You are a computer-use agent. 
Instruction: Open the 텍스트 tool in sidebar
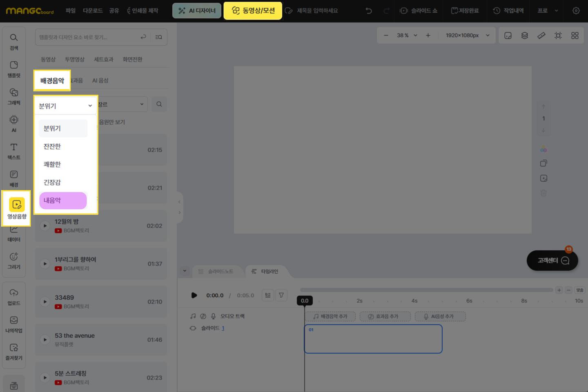pyautogui.click(x=14, y=151)
